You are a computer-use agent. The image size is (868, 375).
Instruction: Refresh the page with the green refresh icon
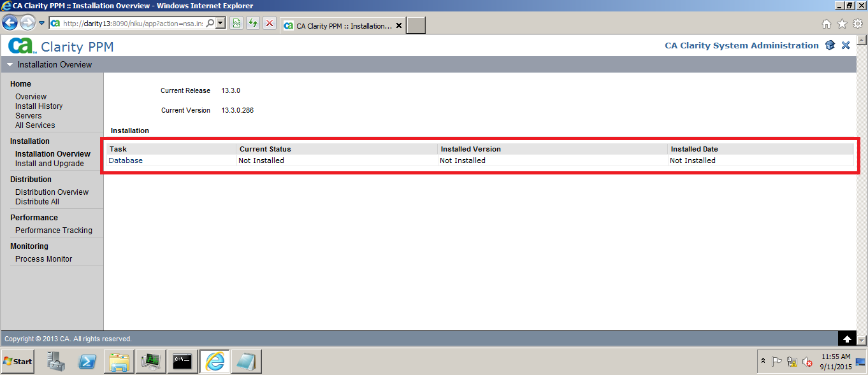(x=252, y=23)
